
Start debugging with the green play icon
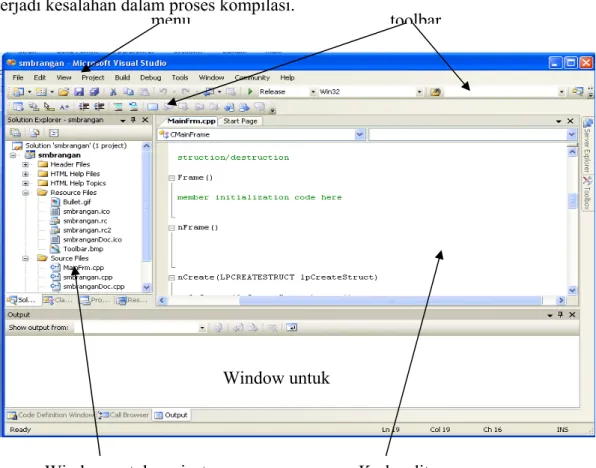(x=250, y=92)
